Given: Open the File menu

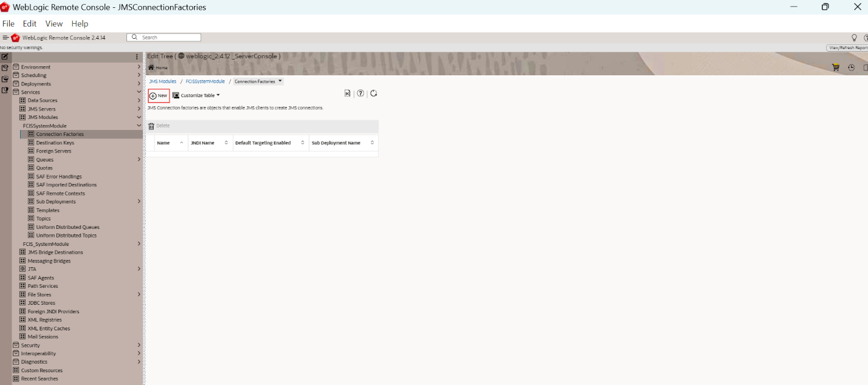Looking at the screenshot, I should (x=8, y=24).
